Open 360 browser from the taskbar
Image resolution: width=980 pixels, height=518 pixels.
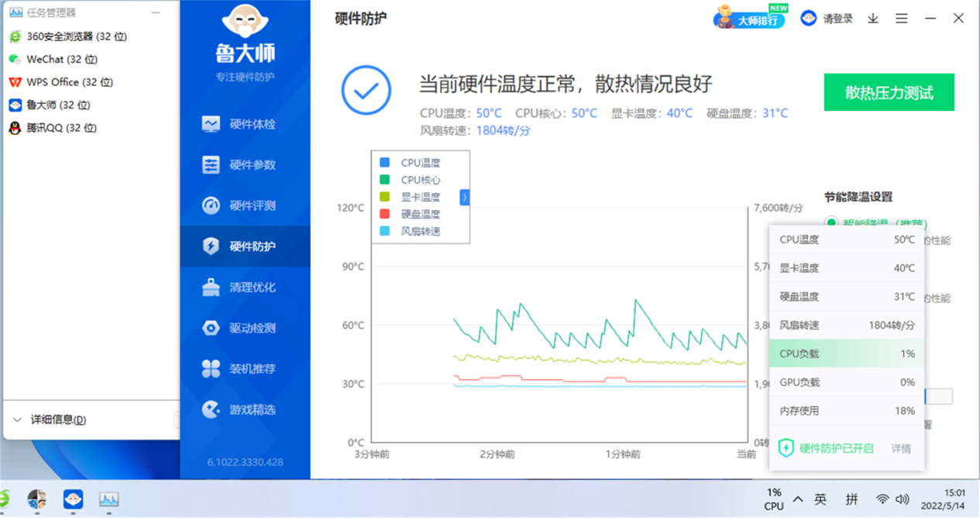pyautogui.click(x=4, y=499)
